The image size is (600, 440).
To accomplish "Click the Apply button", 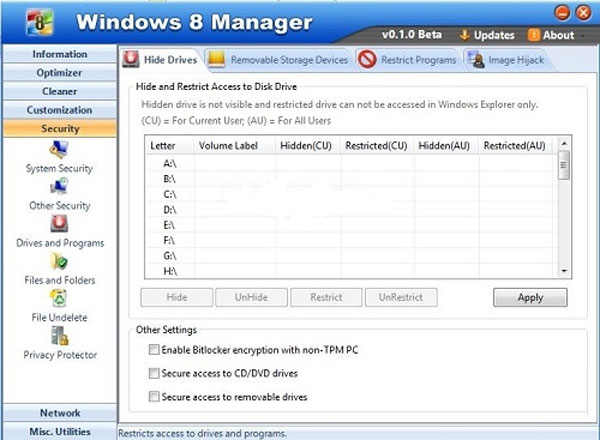I will (x=530, y=297).
